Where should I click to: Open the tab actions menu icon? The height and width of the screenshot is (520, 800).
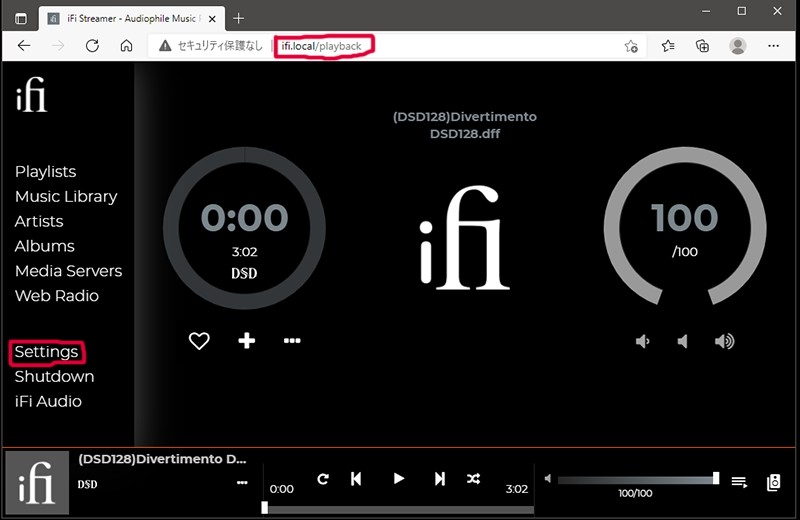click(x=20, y=19)
